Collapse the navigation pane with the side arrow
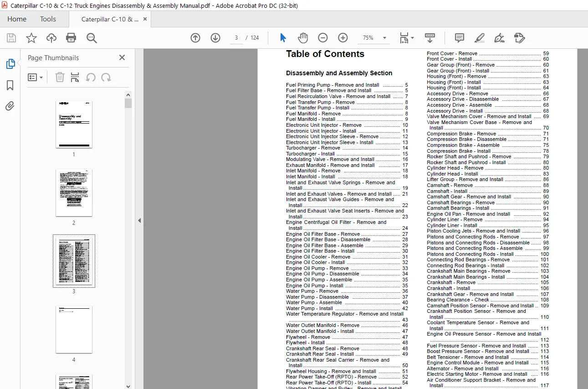 coord(139,220)
